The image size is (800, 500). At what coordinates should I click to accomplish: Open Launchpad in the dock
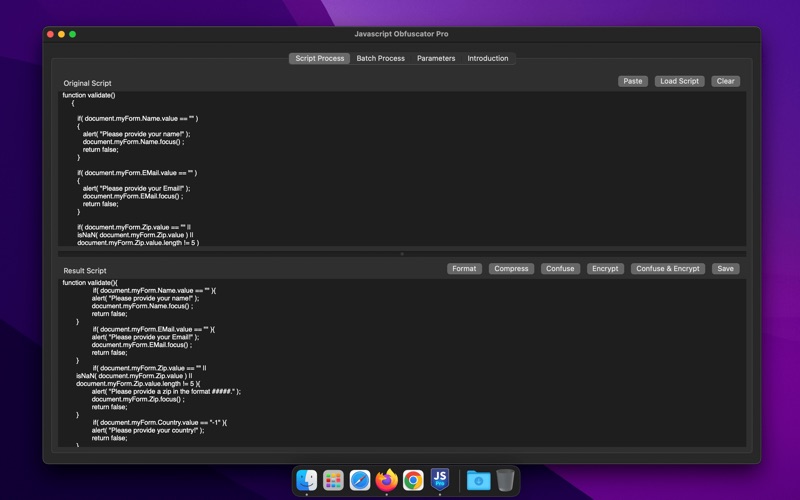[x=334, y=481]
